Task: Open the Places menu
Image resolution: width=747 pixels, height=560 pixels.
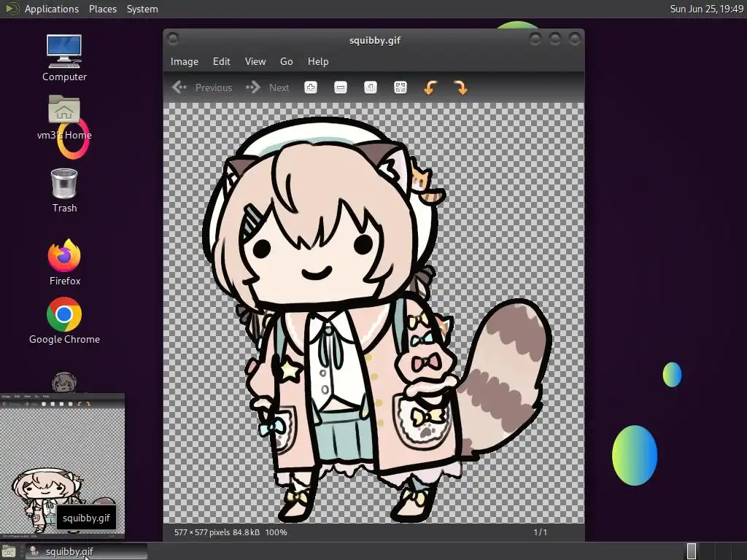Action: coord(103,9)
